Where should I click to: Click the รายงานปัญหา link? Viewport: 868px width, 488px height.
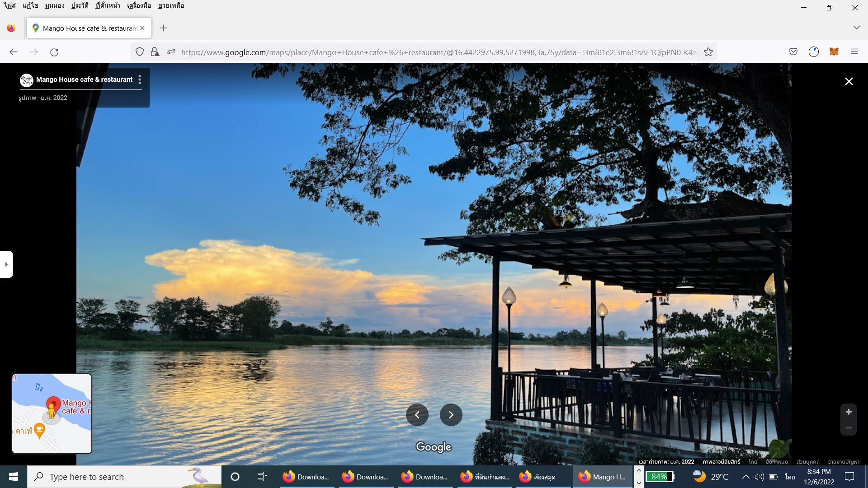click(844, 462)
